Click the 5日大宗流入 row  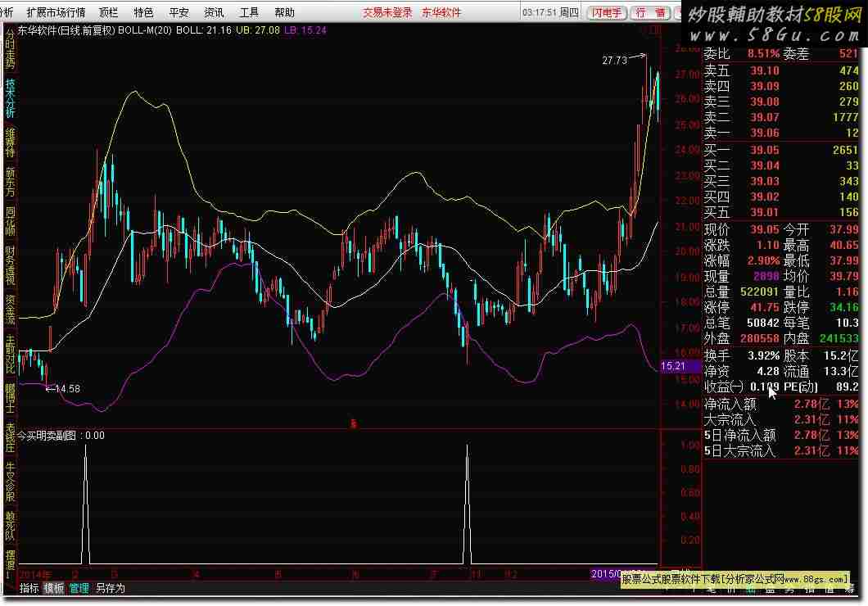point(780,450)
